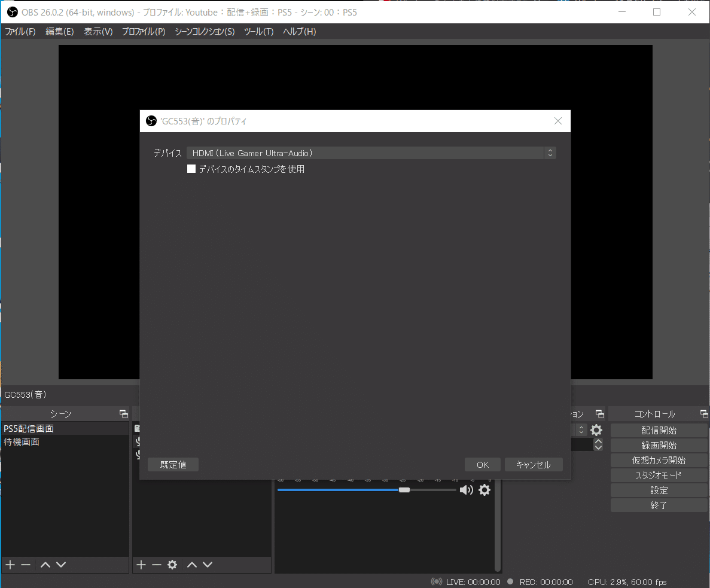Click 録画開始 to start recording
Image resolution: width=710 pixels, height=588 pixels.
tap(659, 446)
